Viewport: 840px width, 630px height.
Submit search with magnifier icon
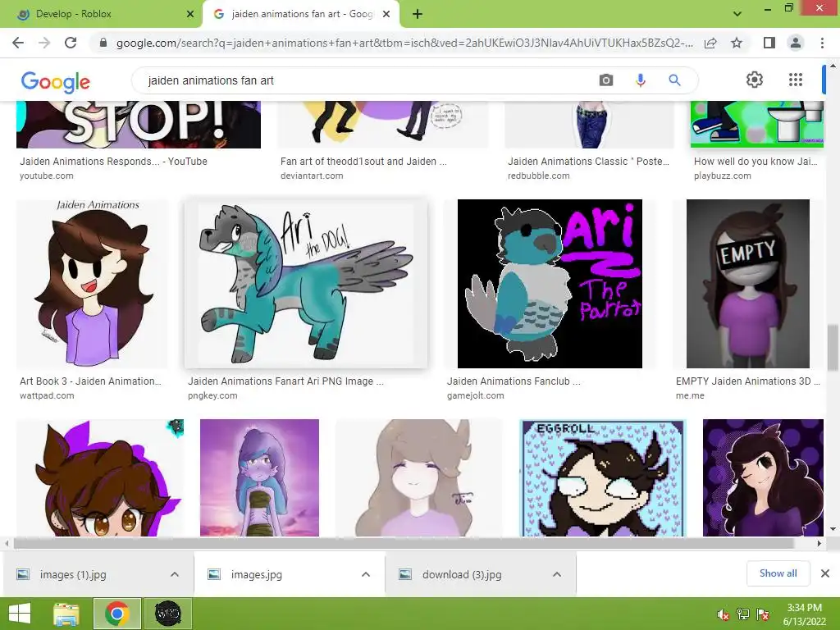[x=674, y=80]
